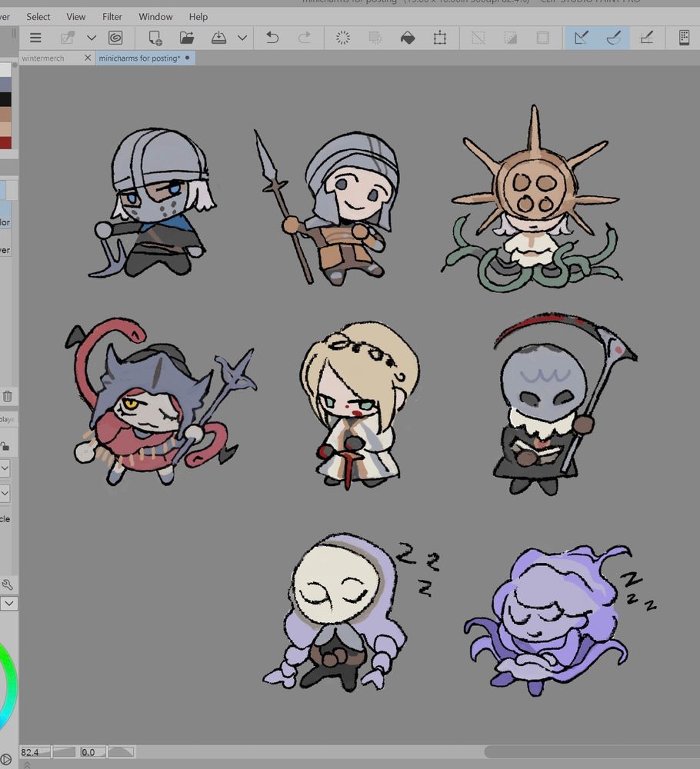Open the dropdown just above the 'cle' label
The width and height of the screenshot is (700, 769).
pos(5,493)
